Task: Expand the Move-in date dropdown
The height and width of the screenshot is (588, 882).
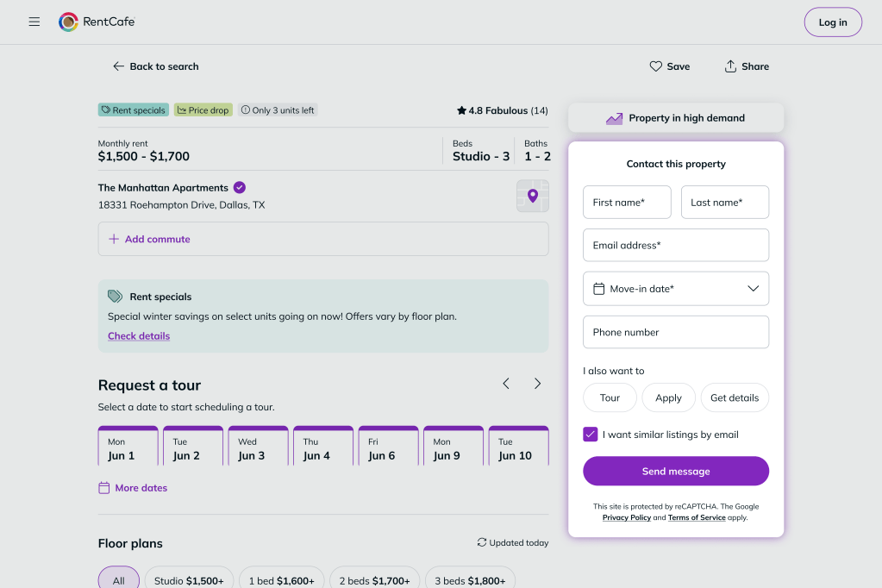Action: tap(754, 289)
